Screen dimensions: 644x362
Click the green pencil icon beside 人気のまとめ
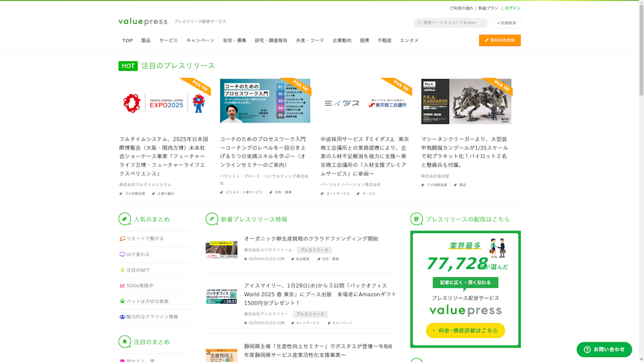[x=125, y=219]
